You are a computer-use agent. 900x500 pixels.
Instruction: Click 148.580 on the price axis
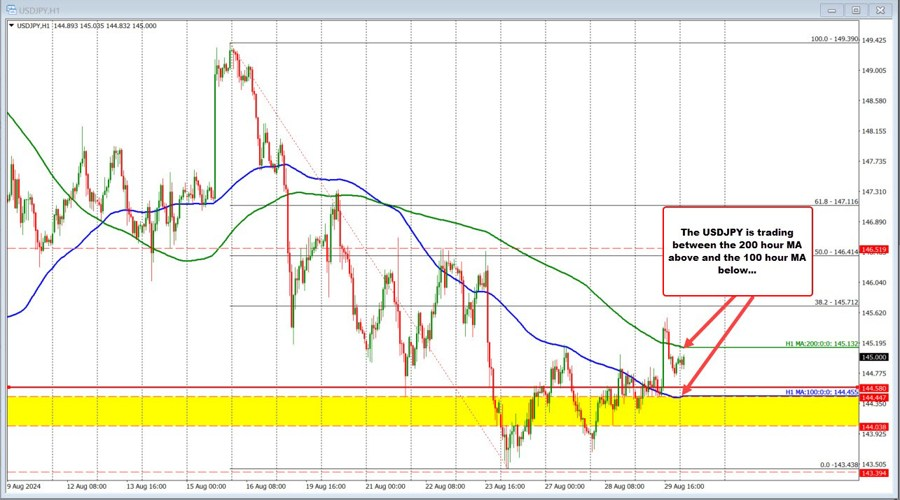click(874, 101)
